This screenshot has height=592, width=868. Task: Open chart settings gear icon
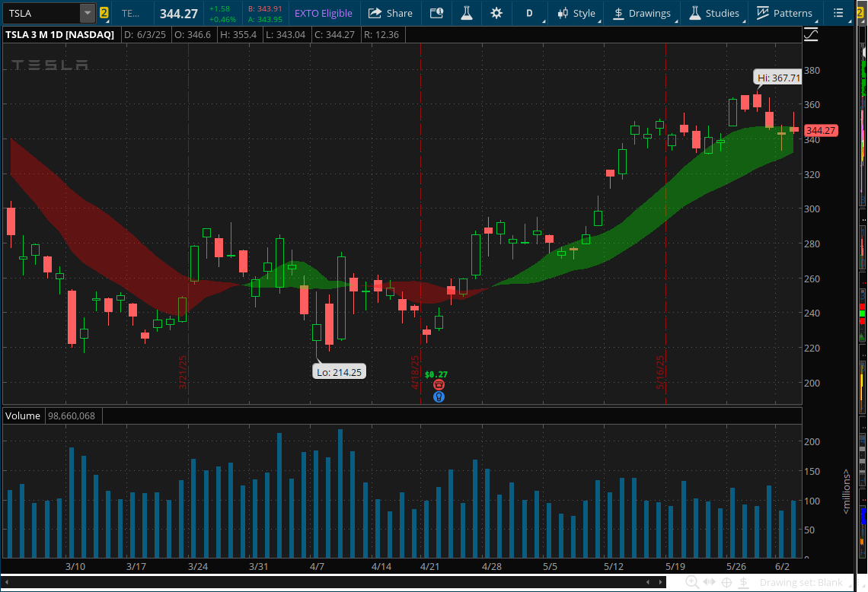496,13
